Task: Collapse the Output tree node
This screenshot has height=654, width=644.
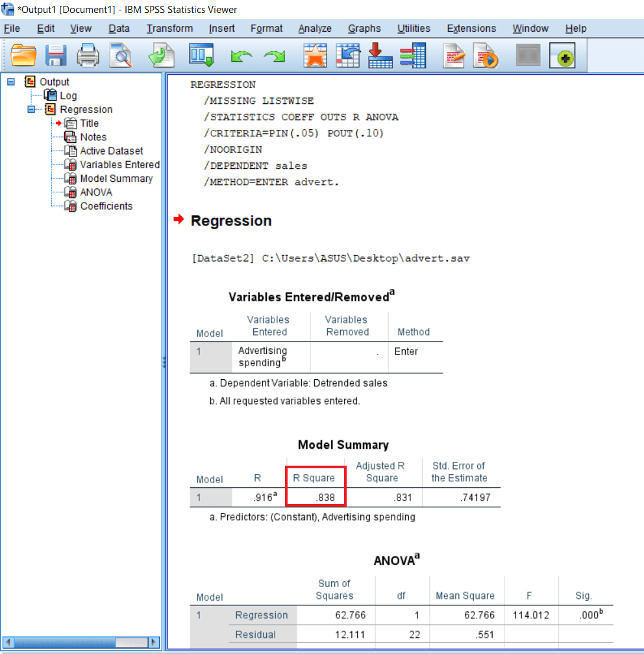Action: (x=11, y=82)
